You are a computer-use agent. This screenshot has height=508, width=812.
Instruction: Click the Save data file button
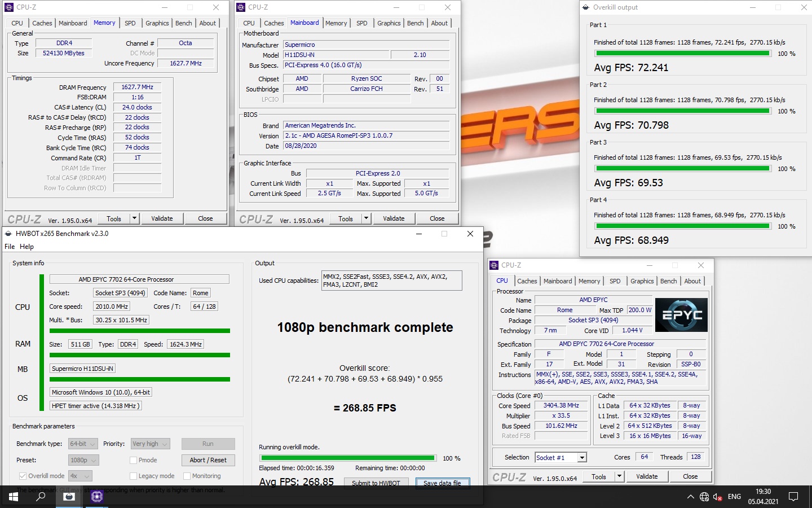pos(442,483)
